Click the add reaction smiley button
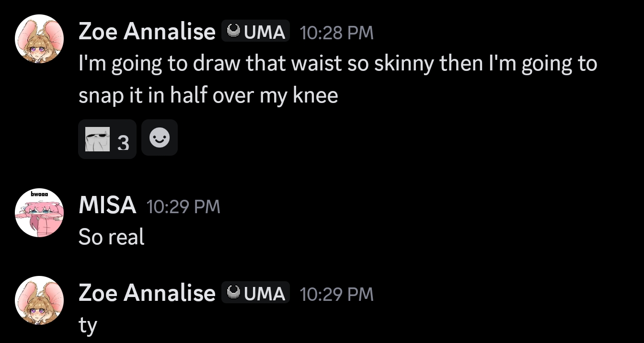Viewport: 644px width, 343px height. coord(160,138)
